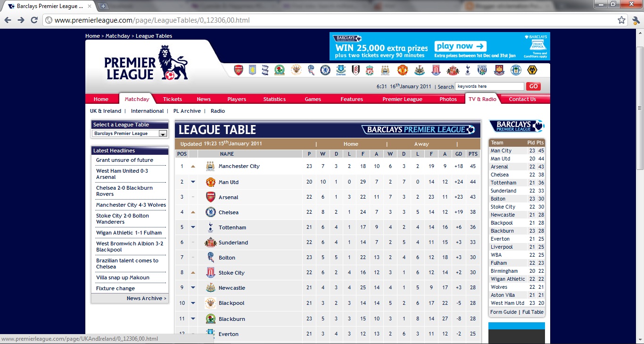Viewport: 644px width, 344px height.
Task: Click the GO search button
Action: pos(533,86)
